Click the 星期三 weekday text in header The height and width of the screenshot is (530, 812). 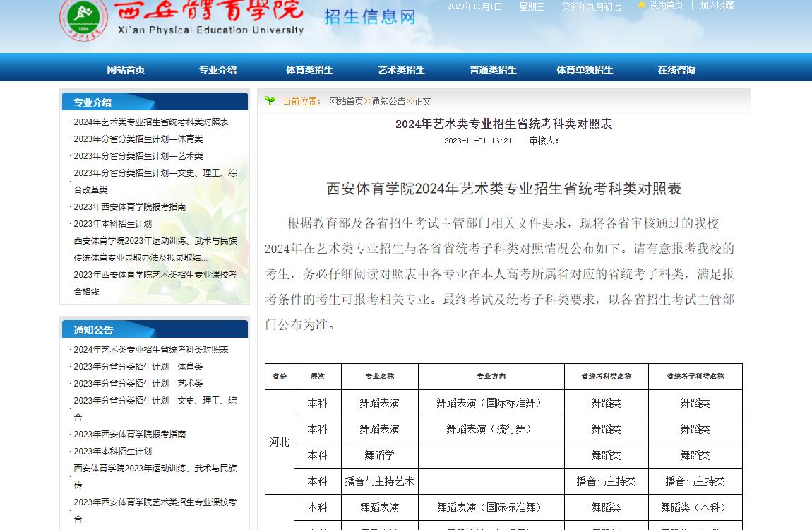tap(532, 6)
